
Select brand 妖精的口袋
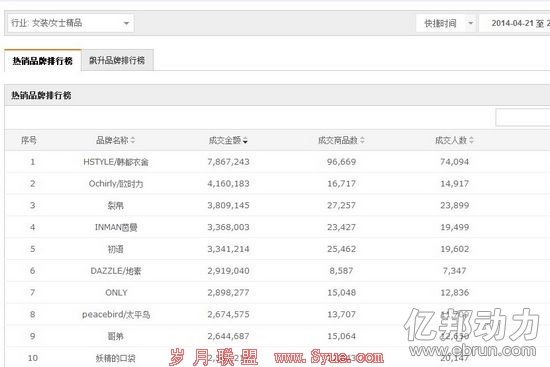[x=116, y=358]
